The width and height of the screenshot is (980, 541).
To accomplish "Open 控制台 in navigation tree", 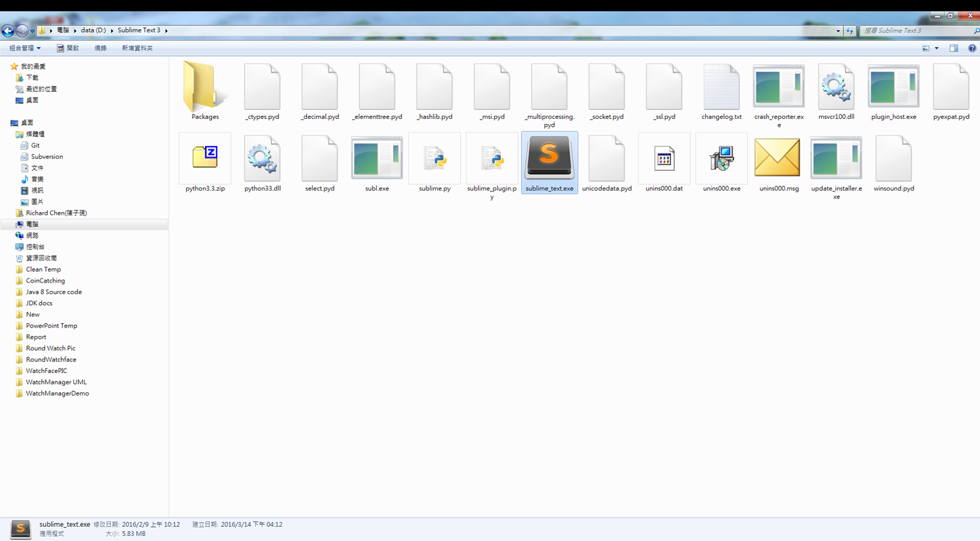I will click(35, 247).
